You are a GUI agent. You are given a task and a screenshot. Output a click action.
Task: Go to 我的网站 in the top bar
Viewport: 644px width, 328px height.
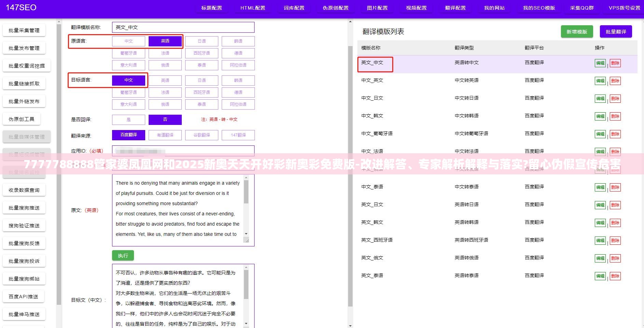tap(494, 8)
